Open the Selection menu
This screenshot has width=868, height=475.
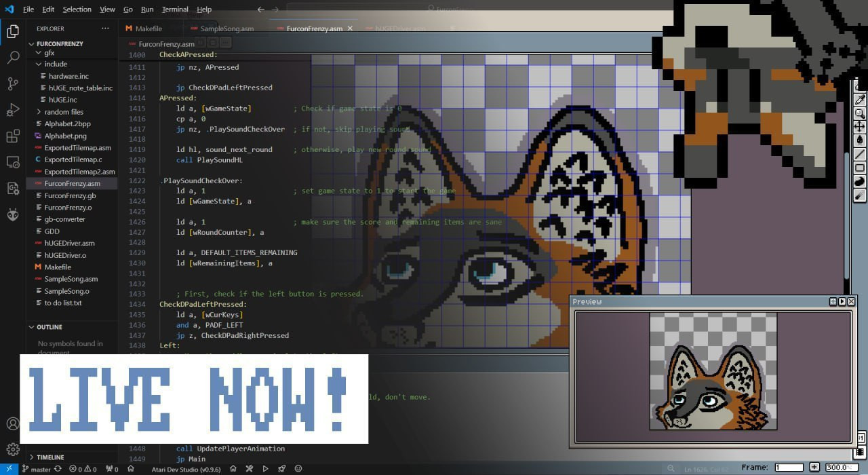pos(77,9)
